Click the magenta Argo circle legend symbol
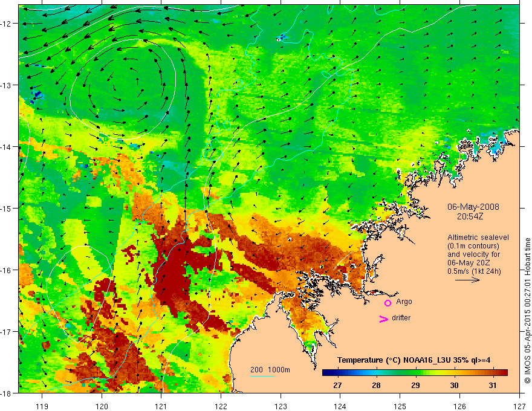Screen dimensions: 532x411 point(388,303)
